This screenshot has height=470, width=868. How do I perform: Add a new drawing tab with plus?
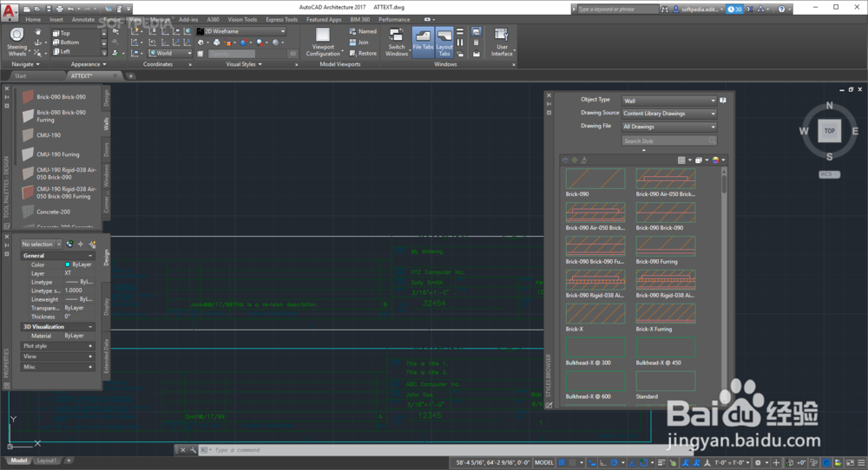131,75
